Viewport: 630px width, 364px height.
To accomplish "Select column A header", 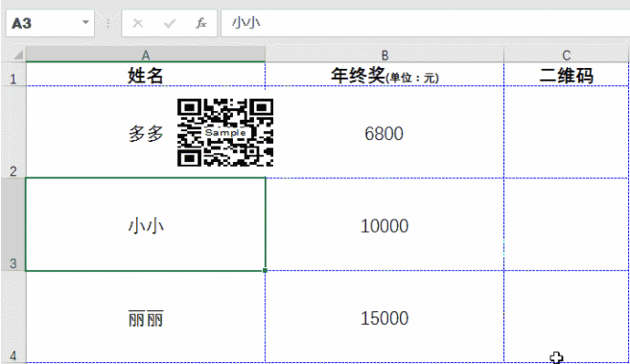I will pyautogui.click(x=146, y=55).
